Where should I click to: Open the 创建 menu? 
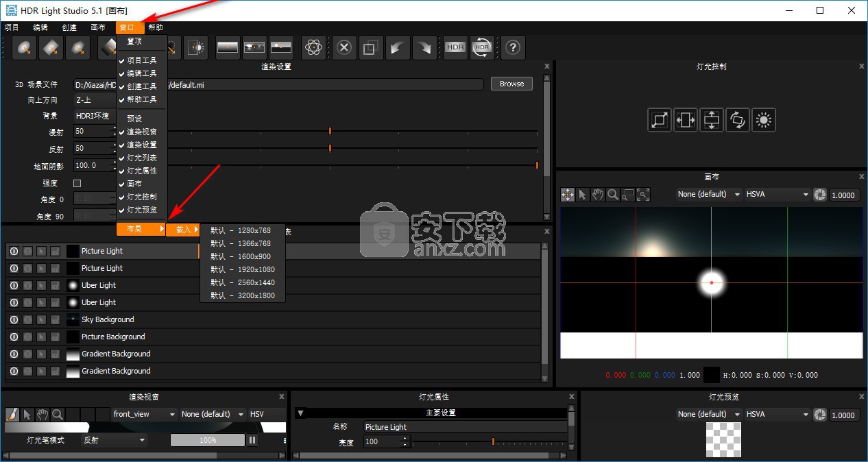tap(69, 28)
